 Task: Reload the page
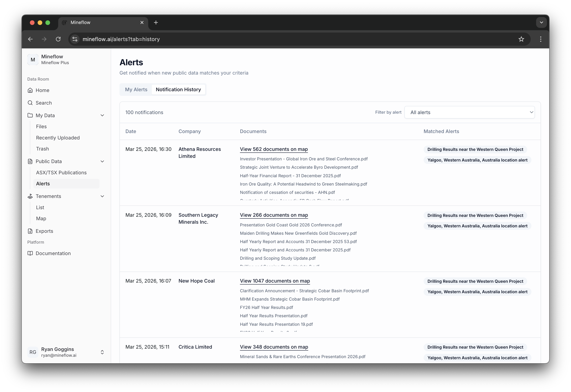click(x=58, y=39)
